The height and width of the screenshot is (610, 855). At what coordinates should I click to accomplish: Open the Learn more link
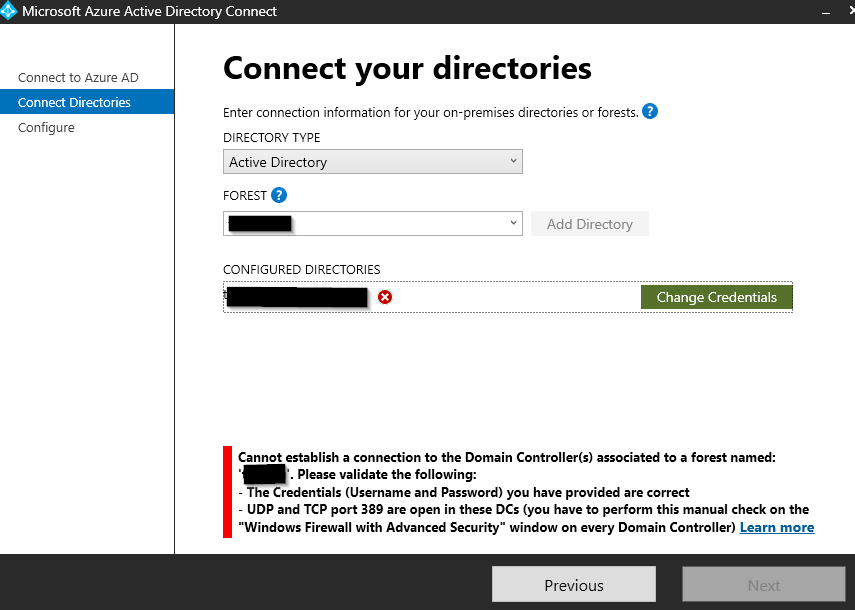point(776,527)
